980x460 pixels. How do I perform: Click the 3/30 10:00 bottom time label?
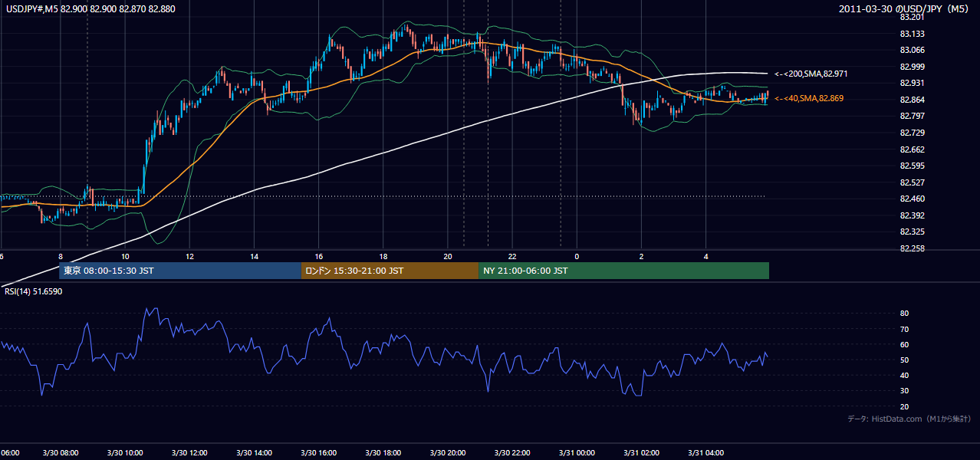coord(124,452)
